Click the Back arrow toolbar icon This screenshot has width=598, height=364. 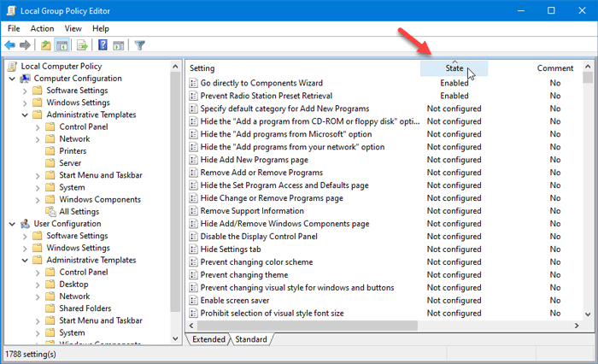tap(9, 45)
